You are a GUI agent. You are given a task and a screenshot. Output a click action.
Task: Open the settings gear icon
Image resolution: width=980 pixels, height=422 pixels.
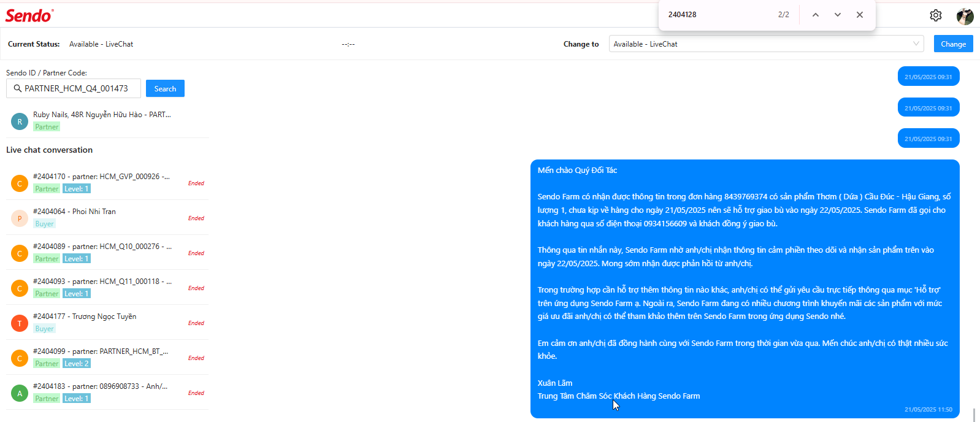(x=935, y=15)
